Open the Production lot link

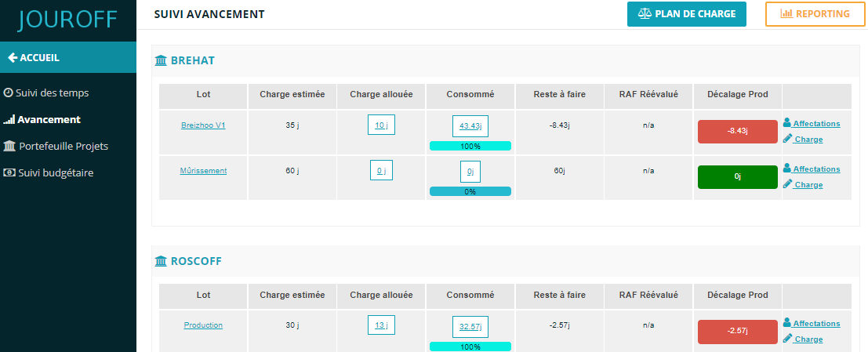coord(203,325)
